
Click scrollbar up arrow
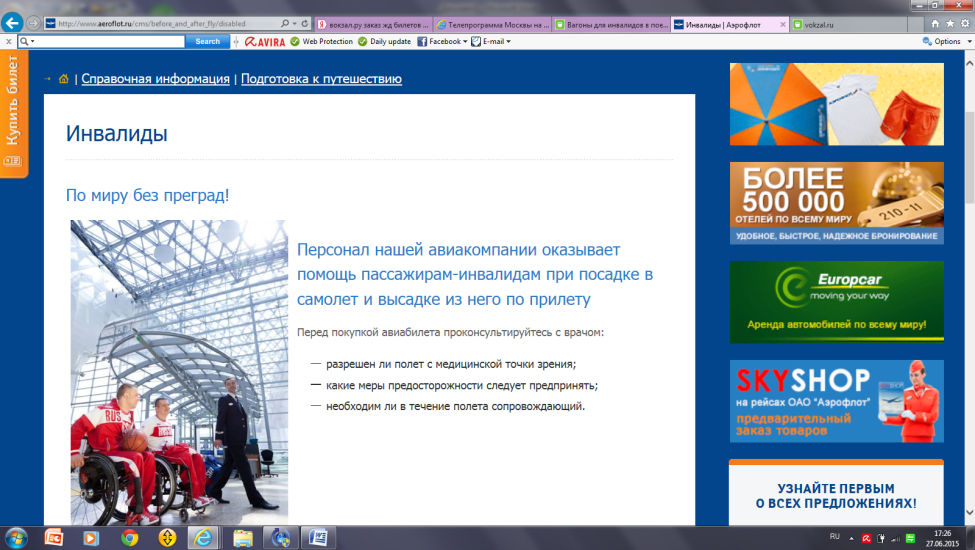[969, 63]
